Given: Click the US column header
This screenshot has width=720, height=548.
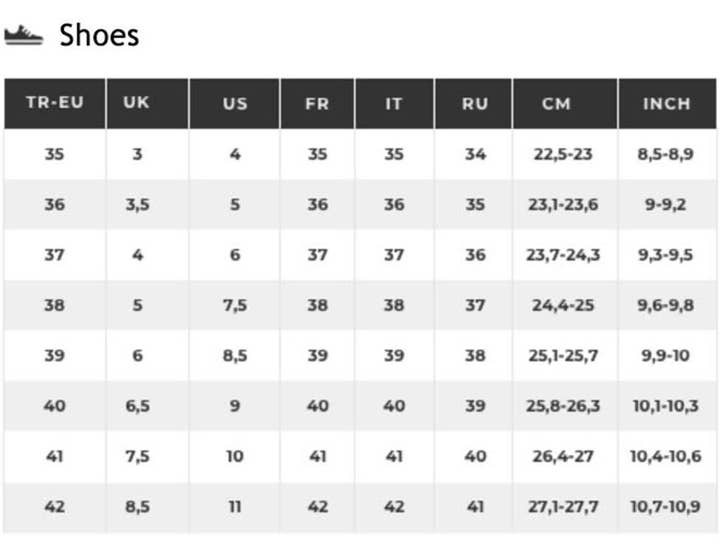Looking at the screenshot, I should pyautogui.click(x=234, y=103).
